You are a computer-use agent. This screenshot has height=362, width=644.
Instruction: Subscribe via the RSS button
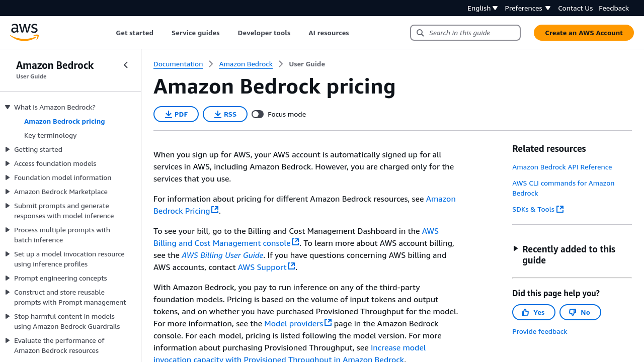pos(225,114)
